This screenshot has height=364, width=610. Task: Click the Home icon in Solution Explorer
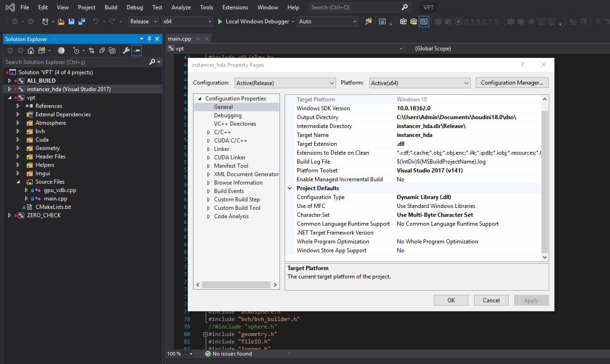pos(31,51)
